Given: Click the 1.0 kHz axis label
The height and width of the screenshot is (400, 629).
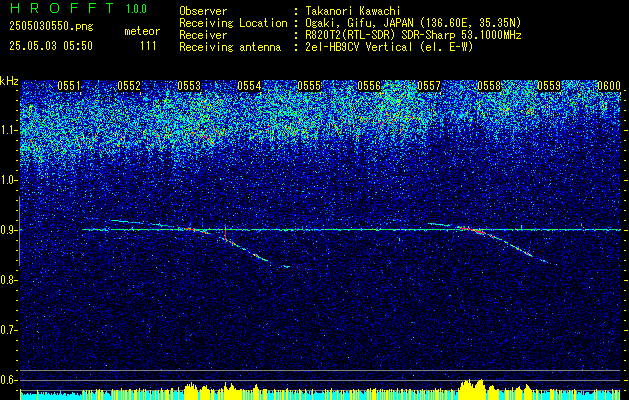Looking at the screenshot, I should (9, 181).
